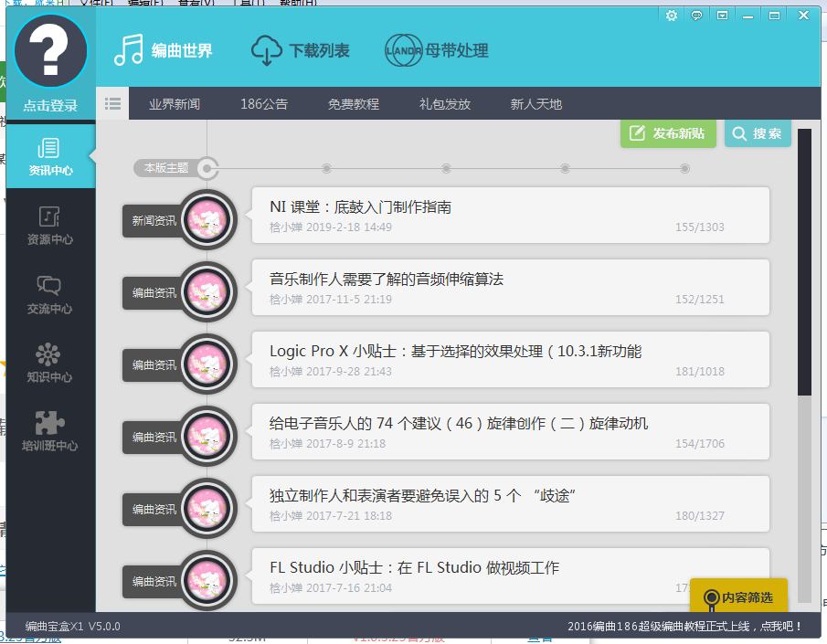The width and height of the screenshot is (827, 644).
Task: Click the avatar thumbnail of the NI 课堂 post
Action: click(x=207, y=219)
